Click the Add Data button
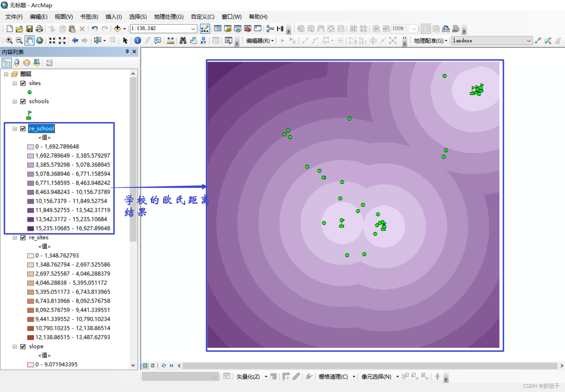The image size is (565, 392). click(x=117, y=28)
